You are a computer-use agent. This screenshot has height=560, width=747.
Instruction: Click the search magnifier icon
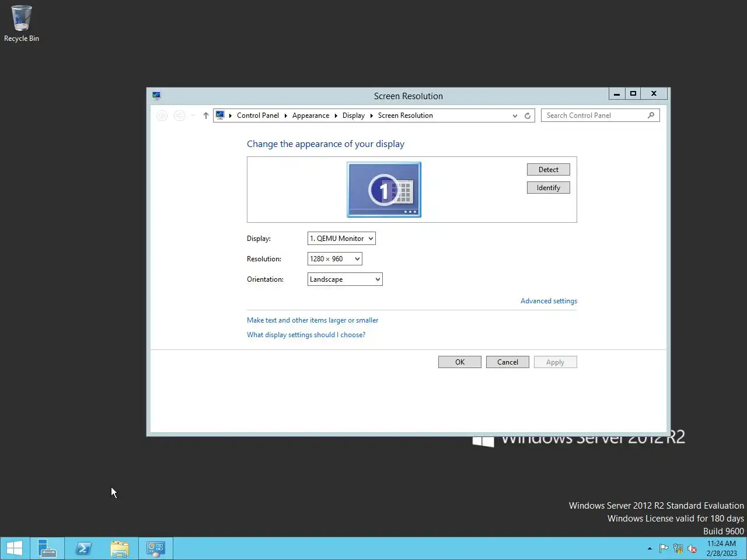click(651, 116)
